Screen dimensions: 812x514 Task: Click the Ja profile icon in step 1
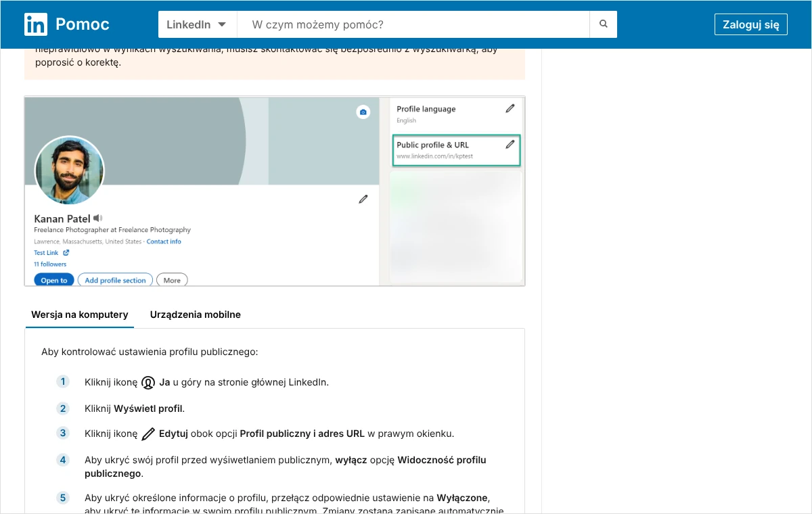[x=148, y=382]
